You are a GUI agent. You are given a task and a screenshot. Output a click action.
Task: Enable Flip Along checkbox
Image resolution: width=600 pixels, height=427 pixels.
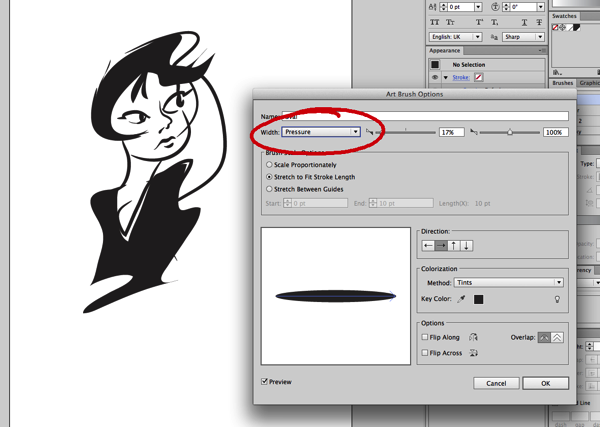(x=425, y=338)
